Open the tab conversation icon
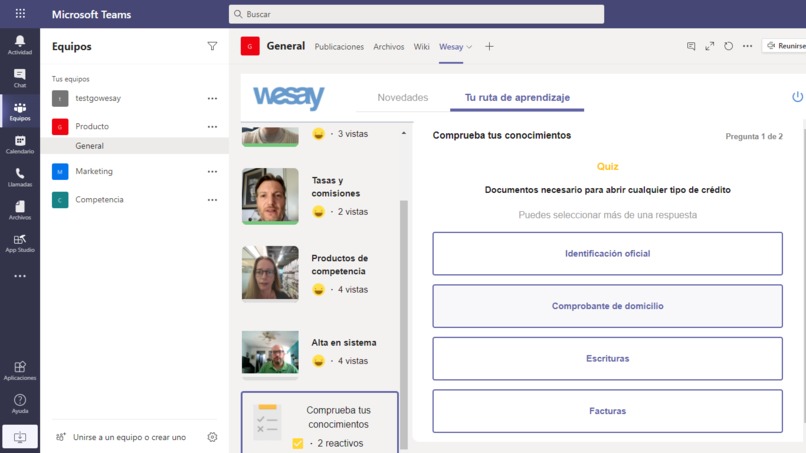 (691, 46)
